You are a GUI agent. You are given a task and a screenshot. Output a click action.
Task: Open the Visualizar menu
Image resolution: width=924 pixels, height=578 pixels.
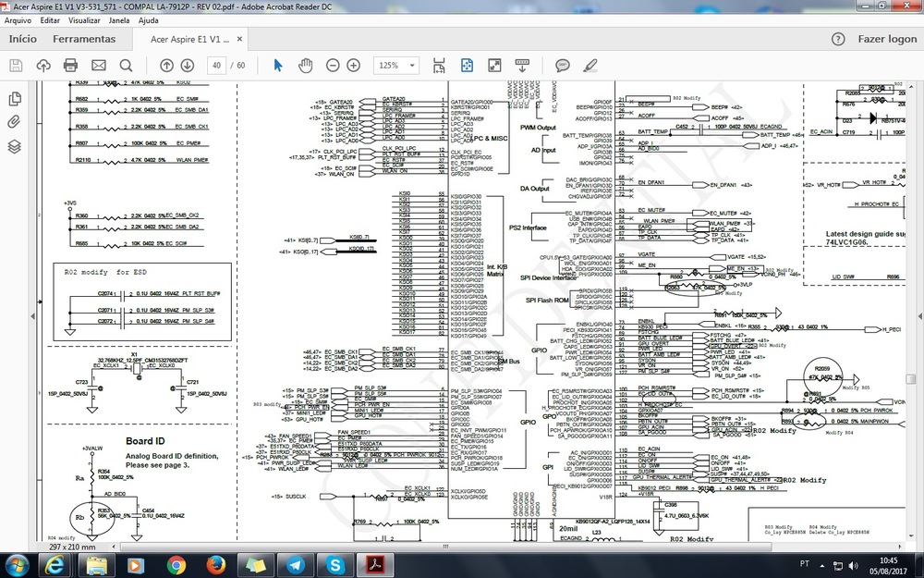(x=84, y=19)
